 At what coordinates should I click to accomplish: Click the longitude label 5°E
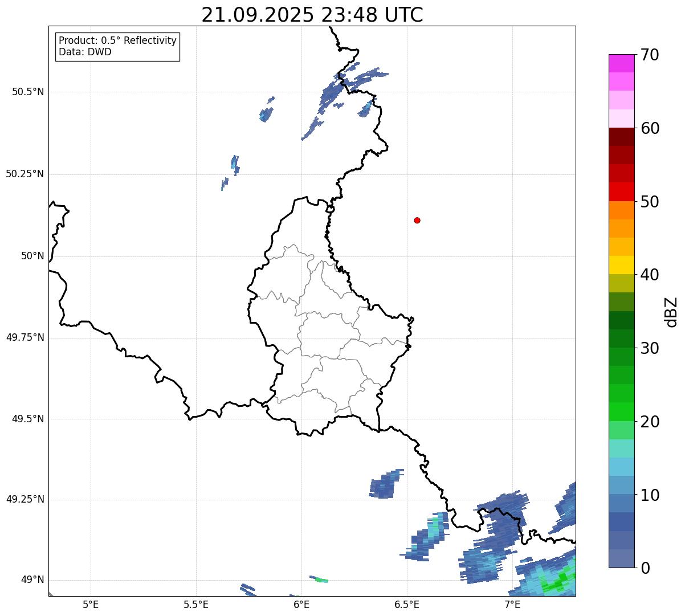coord(91,604)
